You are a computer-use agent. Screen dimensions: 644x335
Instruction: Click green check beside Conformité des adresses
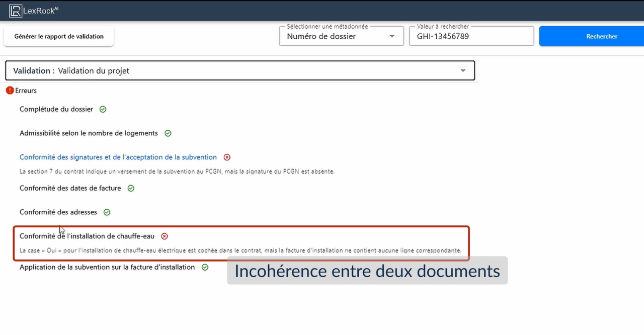107,212
